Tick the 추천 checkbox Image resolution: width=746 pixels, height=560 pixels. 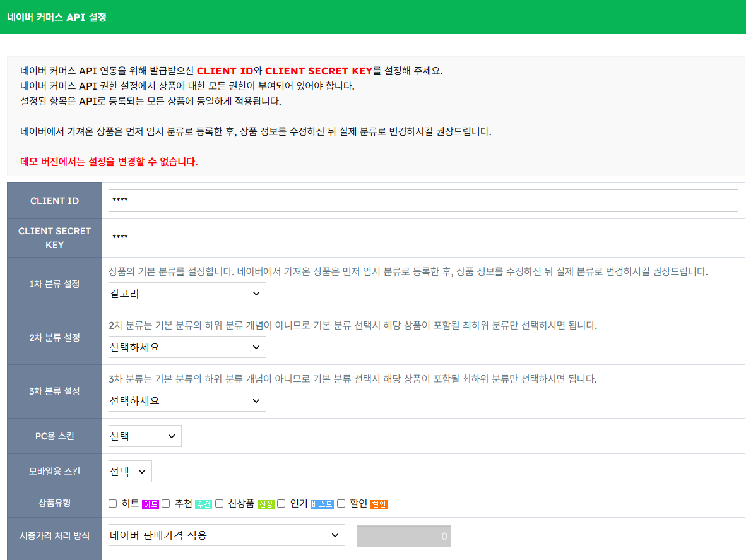click(166, 503)
